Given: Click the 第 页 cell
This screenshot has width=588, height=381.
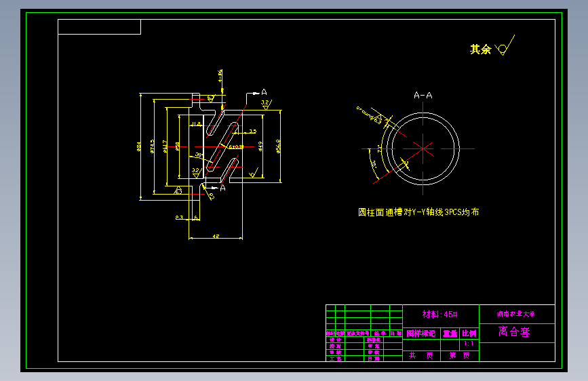Looking at the screenshot, I should [x=460, y=355].
